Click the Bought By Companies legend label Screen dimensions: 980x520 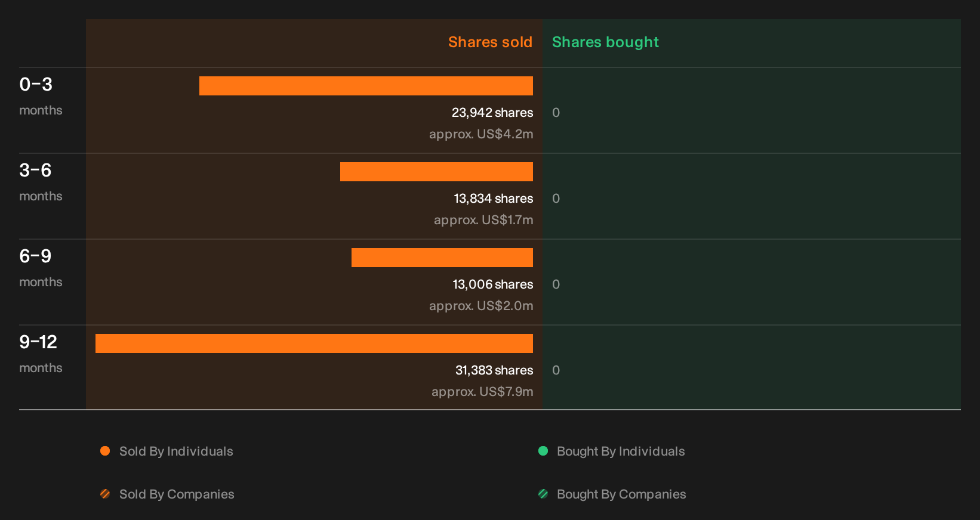point(621,494)
